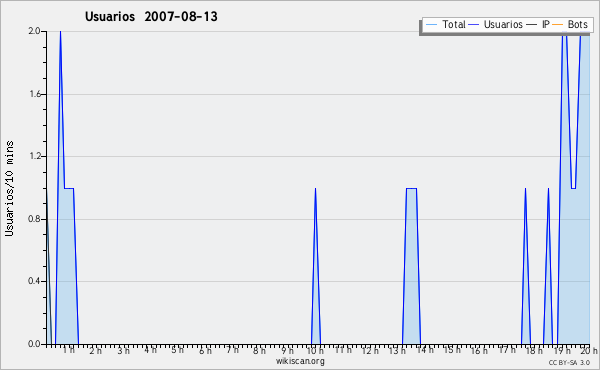Click the '9 h' x-axis label
Viewport: 600px width, 370px height.
pos(287,350)
